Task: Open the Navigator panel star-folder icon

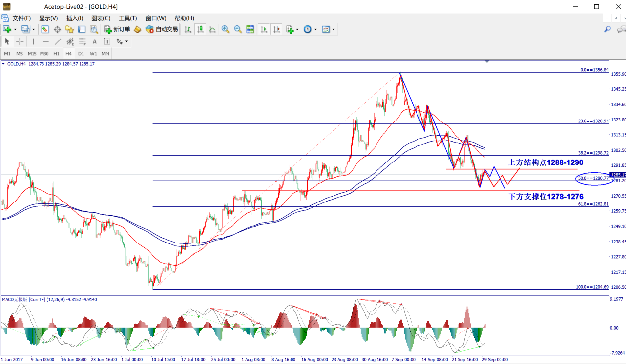Action: point(70,29)
